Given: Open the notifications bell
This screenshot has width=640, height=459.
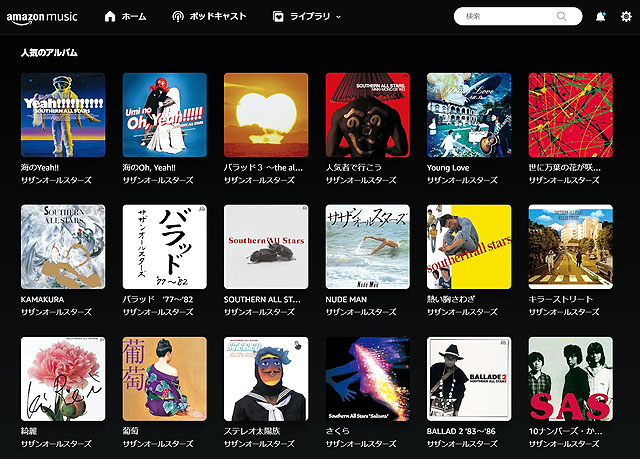Looking at the screenshot, I should pyautogui.click(x=600, y=17).
